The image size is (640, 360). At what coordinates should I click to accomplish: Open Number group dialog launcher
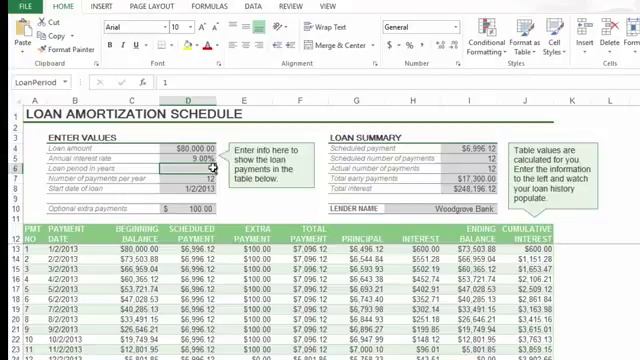458,64
